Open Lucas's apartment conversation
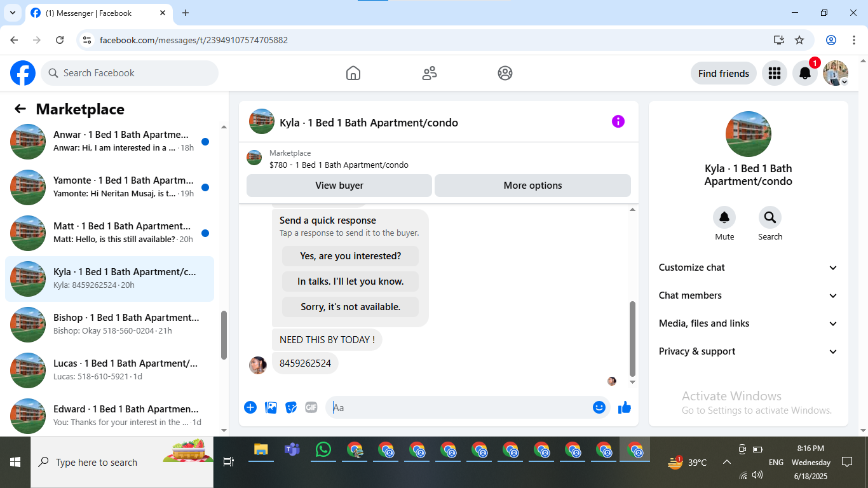868x488 pixels. coord(109,370)
